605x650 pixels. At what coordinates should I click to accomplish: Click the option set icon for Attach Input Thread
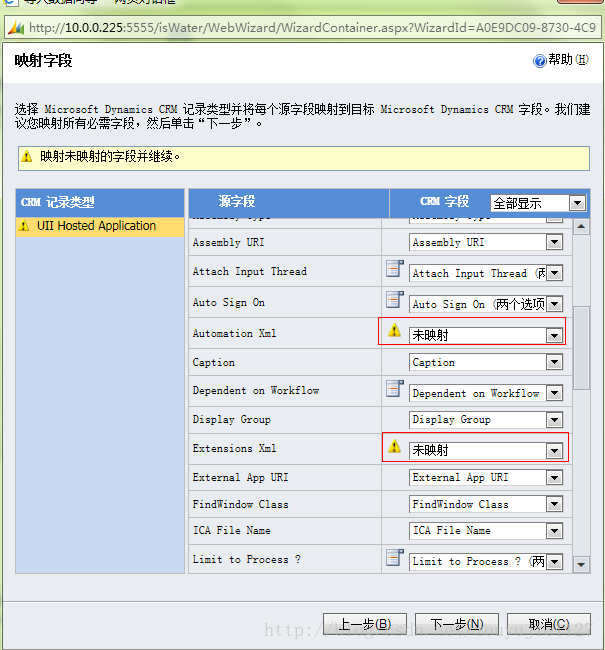(x=394, y=269)
